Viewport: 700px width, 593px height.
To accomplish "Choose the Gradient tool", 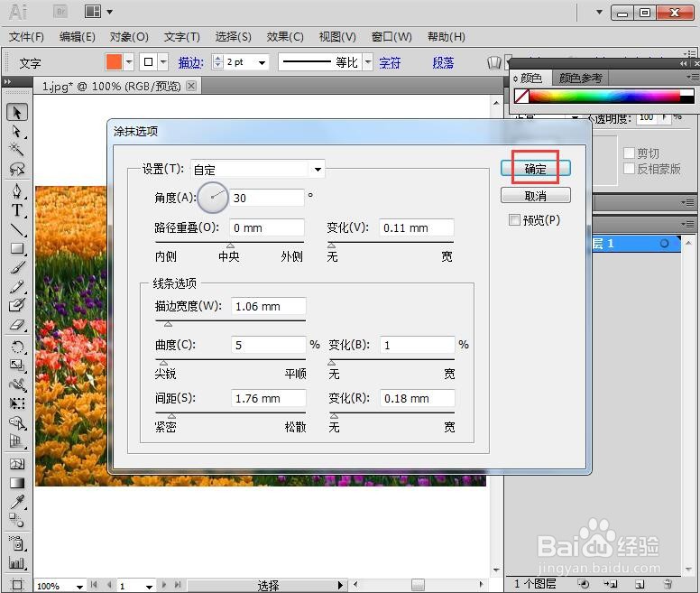I will 17,483.
